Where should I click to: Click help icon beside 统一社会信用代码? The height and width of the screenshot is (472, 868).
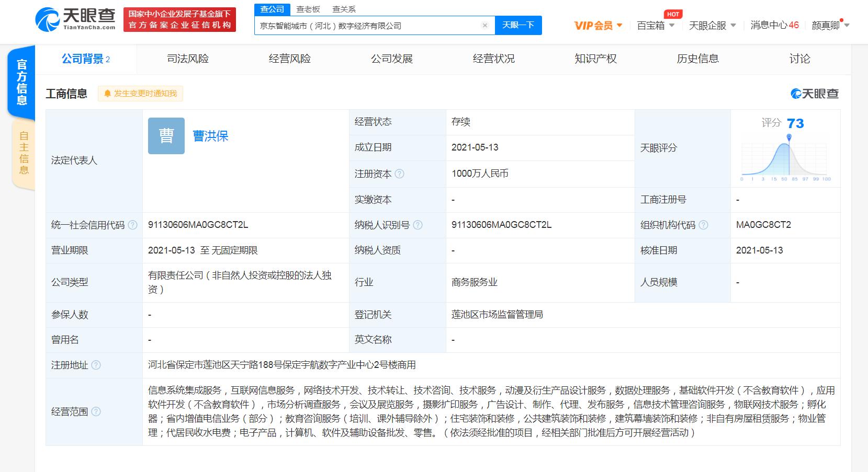[x=133, y=225]
